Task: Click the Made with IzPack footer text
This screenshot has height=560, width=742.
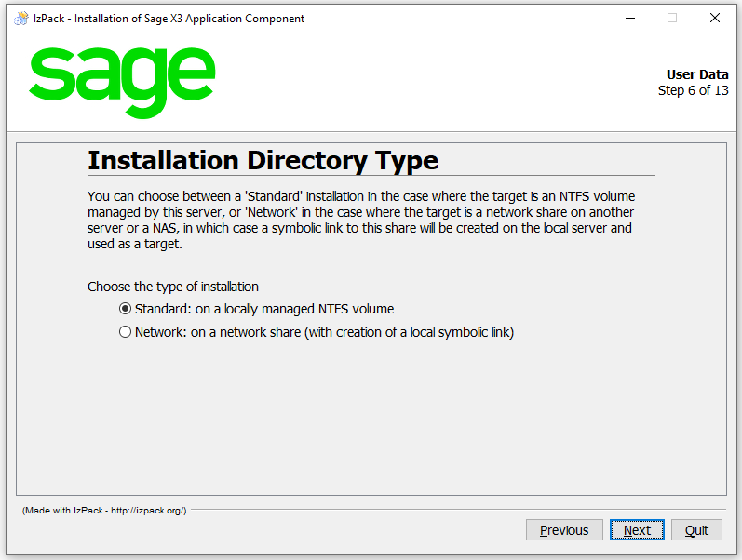Action: click(104, 511)
